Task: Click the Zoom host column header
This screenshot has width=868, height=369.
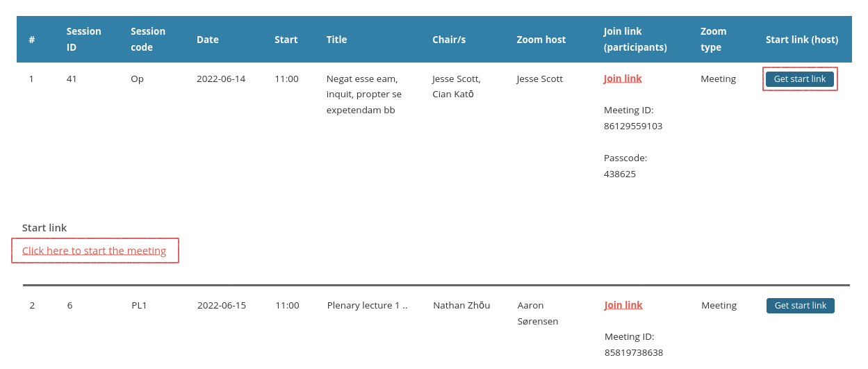Action: coord(541,40)
